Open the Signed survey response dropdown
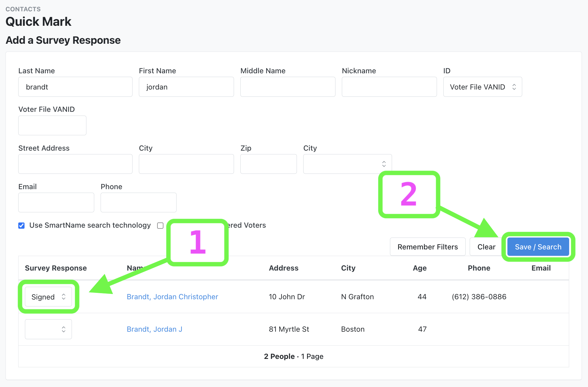The width and height of the screenshot is (588, 387). point(48,297)
